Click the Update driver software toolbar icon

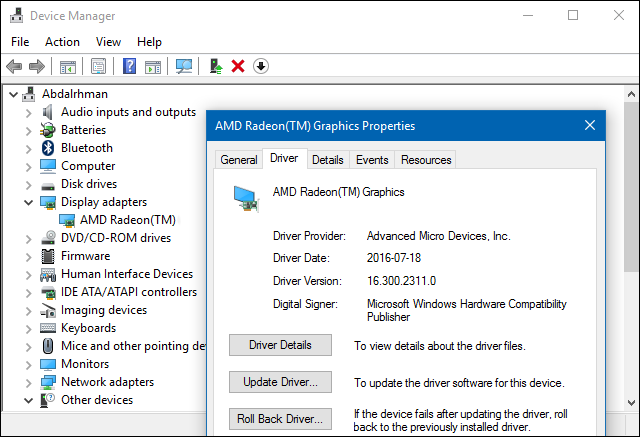click(216, 66)
